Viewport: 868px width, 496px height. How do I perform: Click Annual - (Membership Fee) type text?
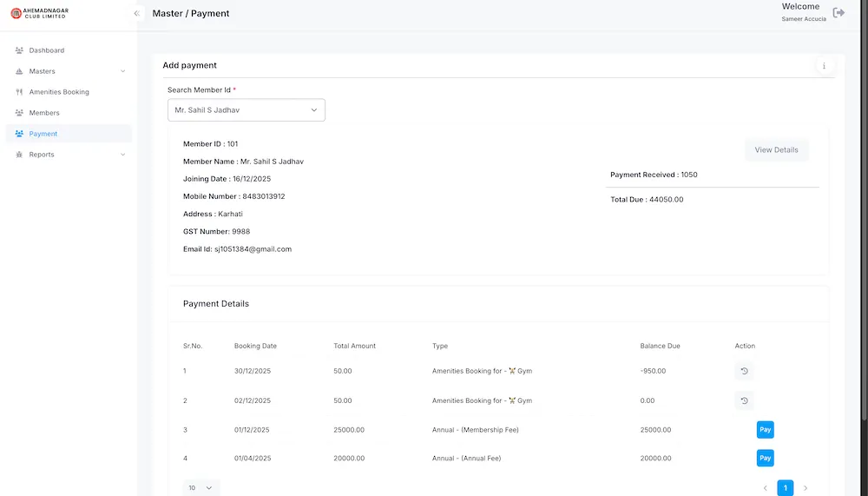476,430
